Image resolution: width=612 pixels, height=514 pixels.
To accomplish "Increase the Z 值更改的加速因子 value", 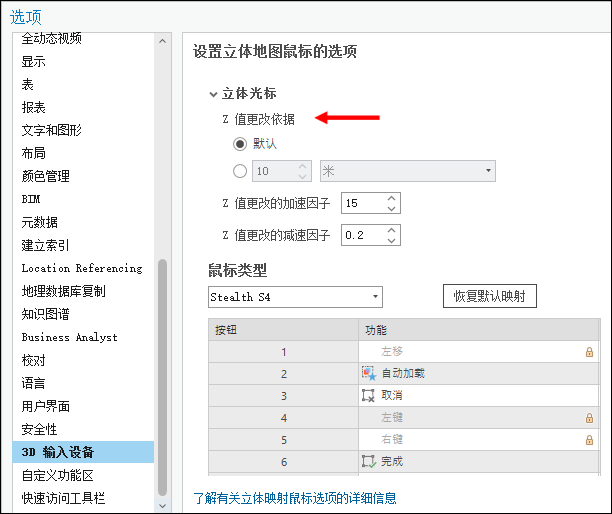I will pyautogui.click(x=392, y=198).
